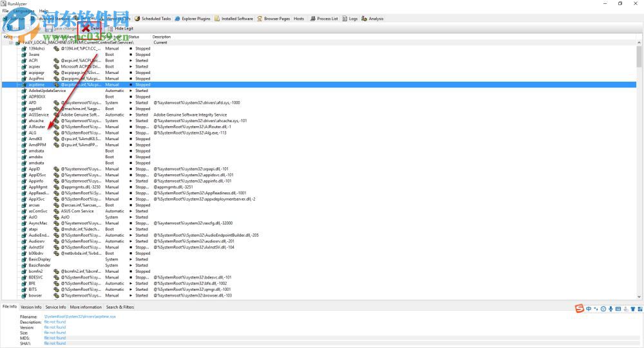Open the Scheduled Tasks section

pos(153,19)
